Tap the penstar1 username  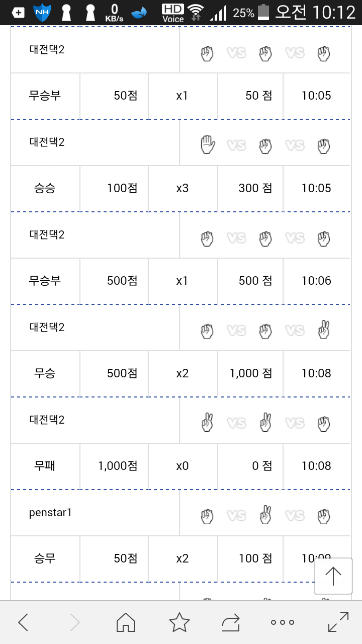50,513
